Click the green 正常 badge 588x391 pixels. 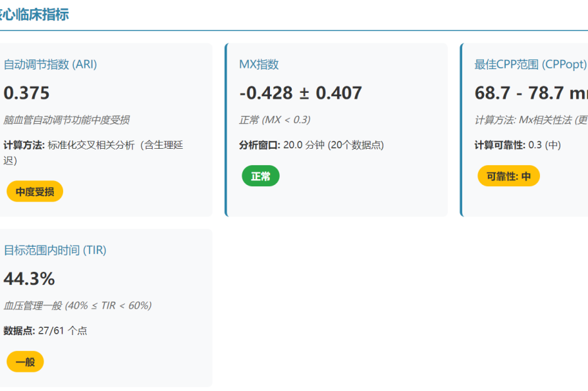click(261, 176)
